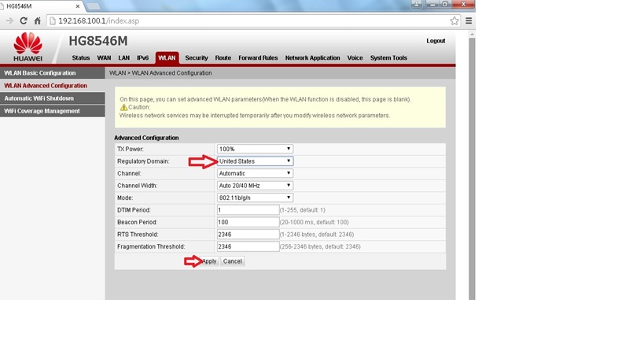Open the LAN tab
The width and height of the screenshot is (644, 362).
point(123,58)
